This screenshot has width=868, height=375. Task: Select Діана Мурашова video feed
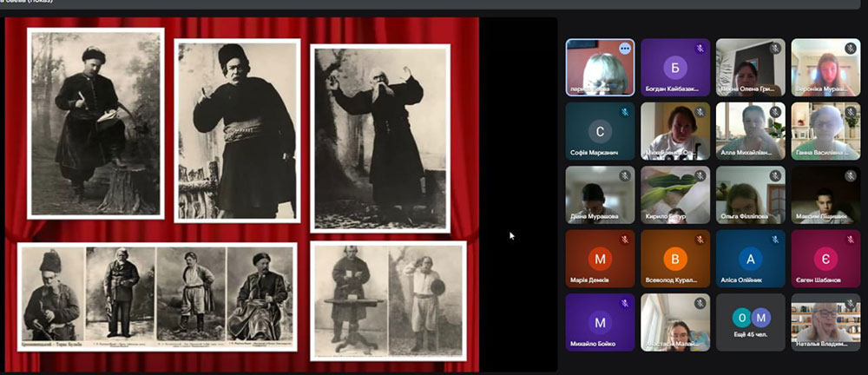click(x=600, y=195)
